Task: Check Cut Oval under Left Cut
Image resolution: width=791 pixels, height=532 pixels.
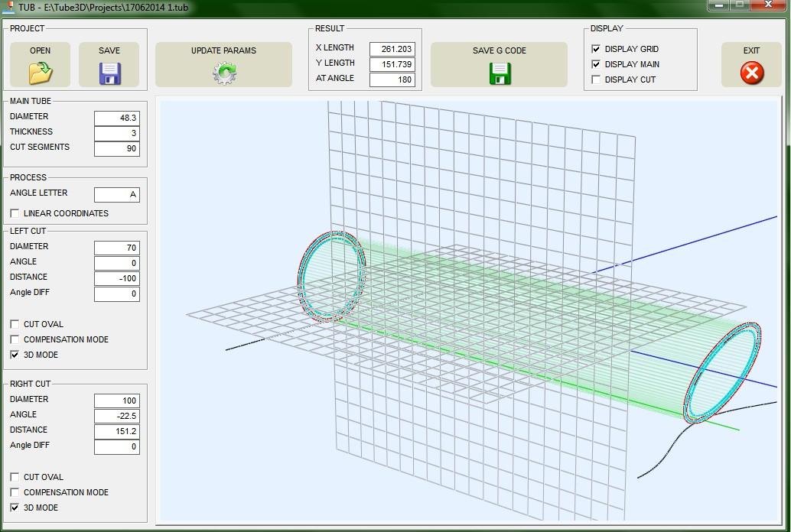Action: tap(13, 324)
